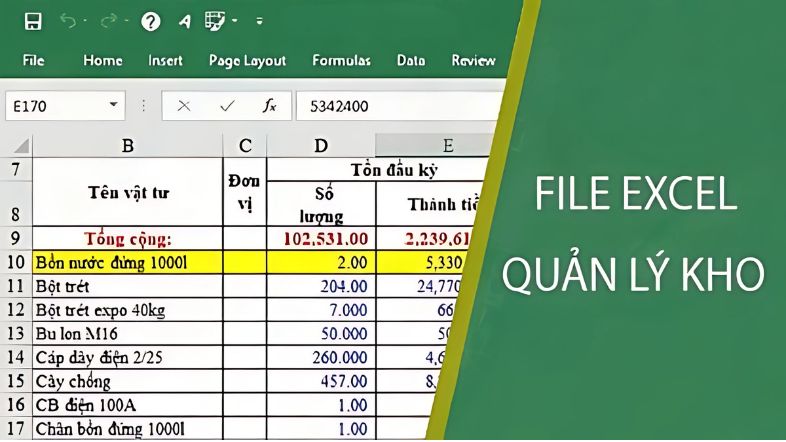Select column D header
The width and height of the screenshot is (786, 442).
click(320, 146)
